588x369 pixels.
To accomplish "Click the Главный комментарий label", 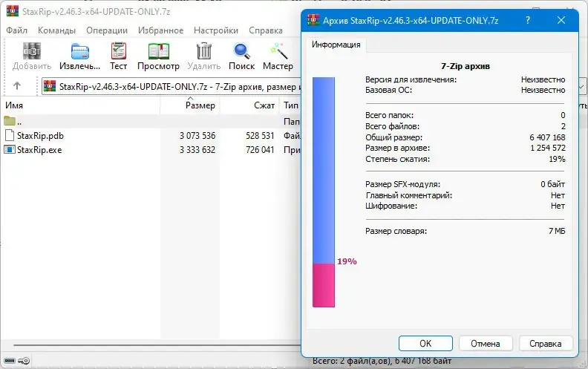I will (409, 195).
